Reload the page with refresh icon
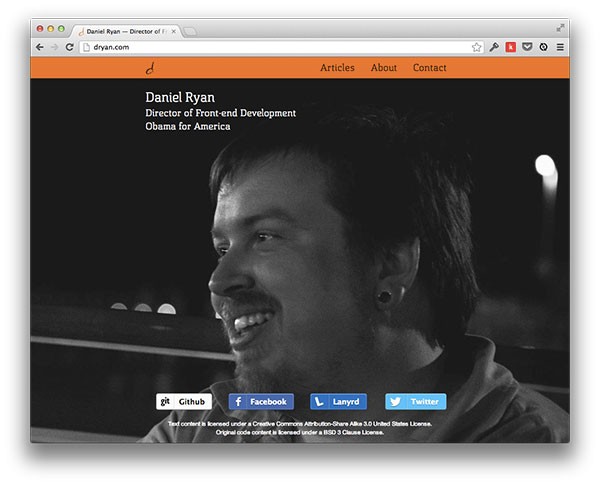 [69, 47]
